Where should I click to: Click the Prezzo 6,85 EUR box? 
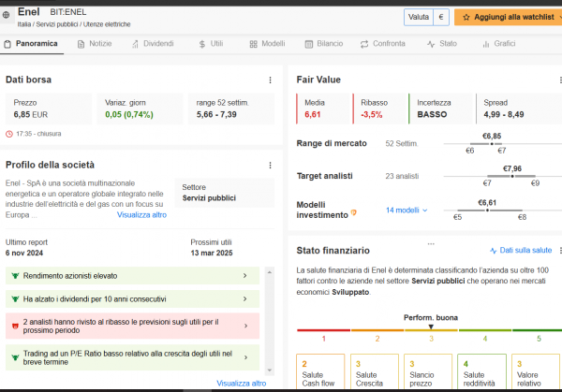(49, 109)
